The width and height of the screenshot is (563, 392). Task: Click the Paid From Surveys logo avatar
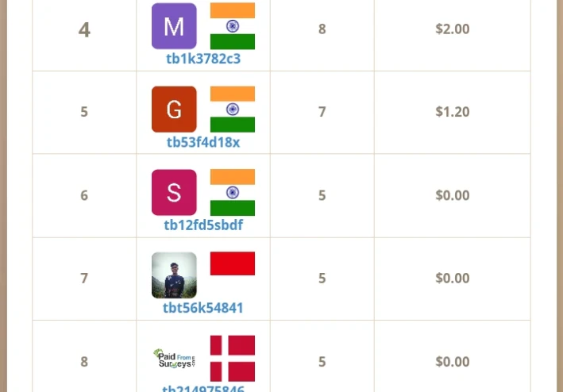tap(174, 359)
